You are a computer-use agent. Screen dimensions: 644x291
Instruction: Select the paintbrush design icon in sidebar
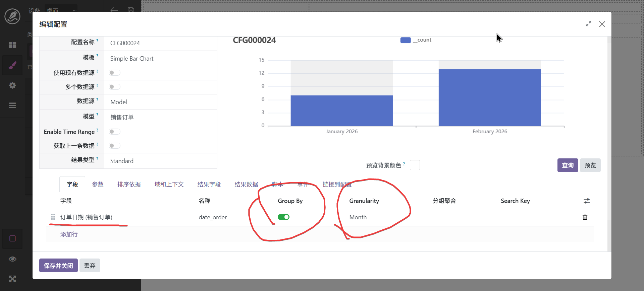tap(12, 65)
